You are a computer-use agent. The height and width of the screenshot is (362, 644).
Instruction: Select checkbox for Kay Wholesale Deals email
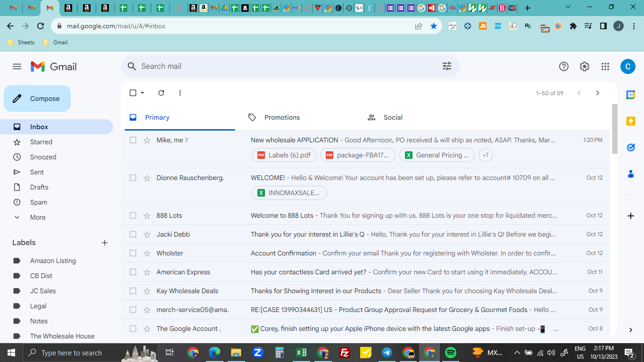[133, 291]
